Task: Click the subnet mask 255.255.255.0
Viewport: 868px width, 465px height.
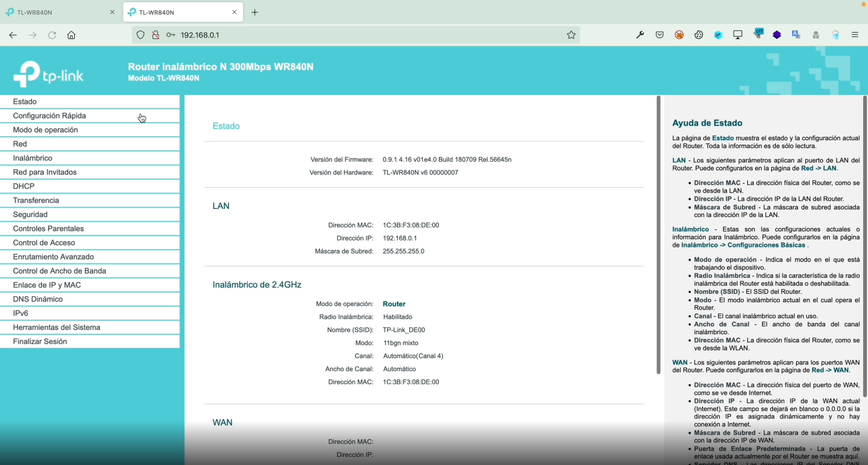Action: pos(404,251)
